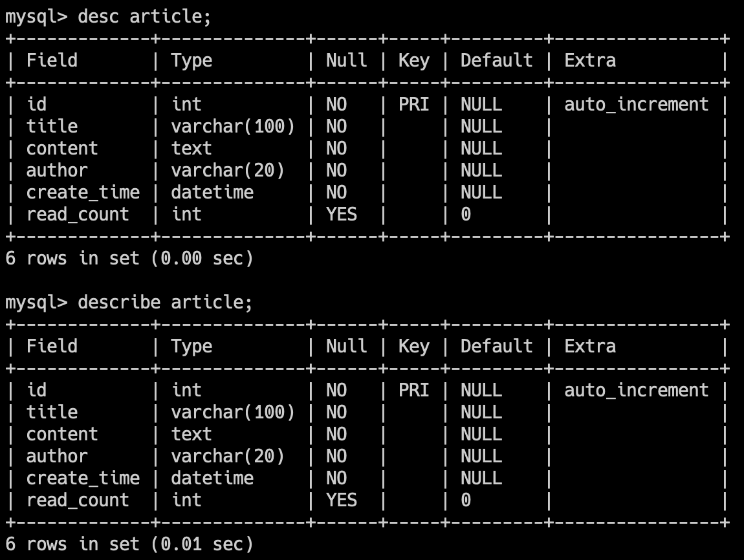744x560 pixels.
Task: Click the "6 rows in set (0.00 sec)" line
Action: [129, 259]
